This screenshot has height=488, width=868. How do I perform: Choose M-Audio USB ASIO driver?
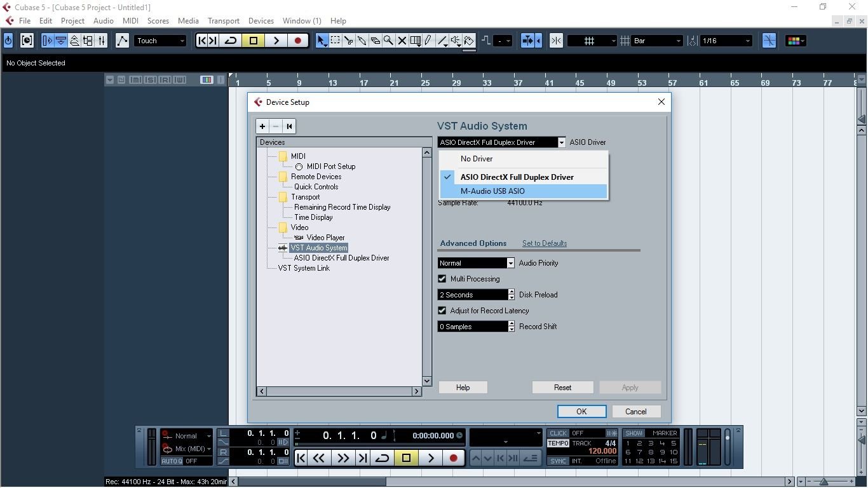pos(524,191)
